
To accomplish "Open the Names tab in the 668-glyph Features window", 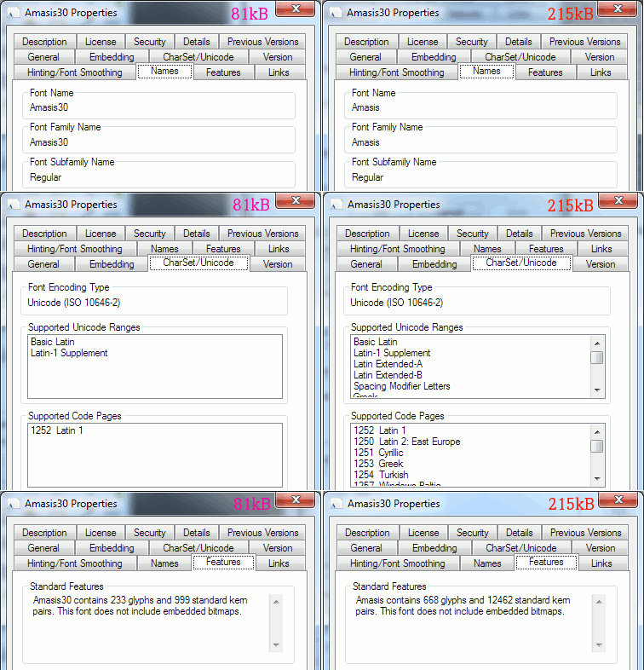I will click(x=487, y=563).
